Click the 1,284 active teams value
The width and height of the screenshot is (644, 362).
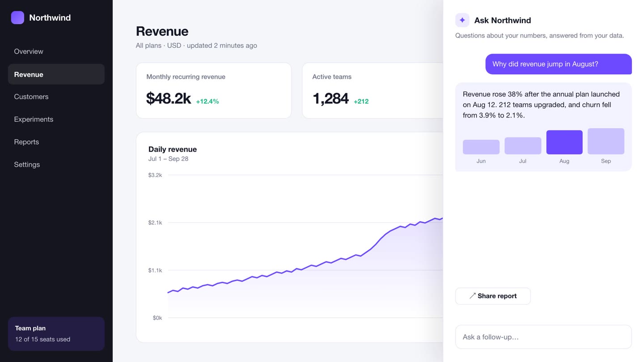pos(330,98)
